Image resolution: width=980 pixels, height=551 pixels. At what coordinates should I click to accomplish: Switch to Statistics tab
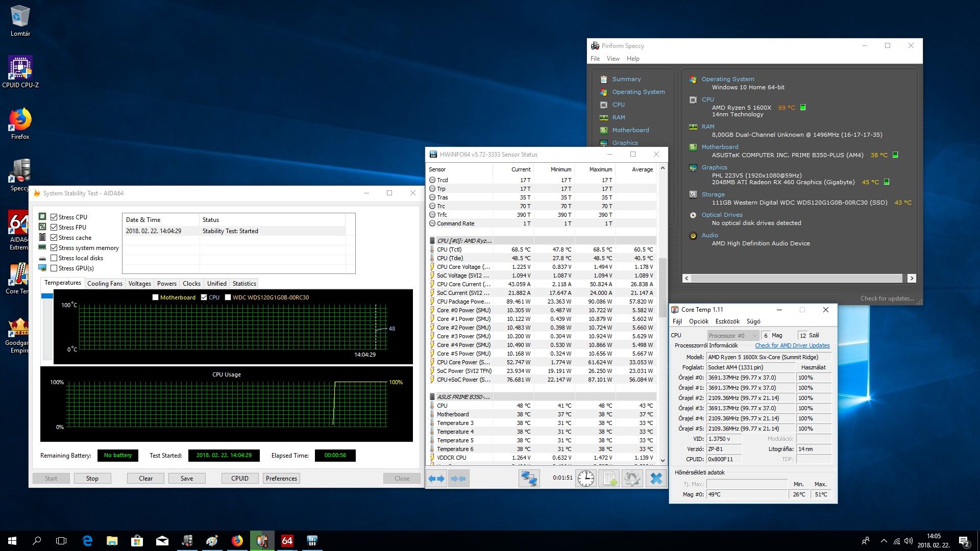(x=244, y=284)
